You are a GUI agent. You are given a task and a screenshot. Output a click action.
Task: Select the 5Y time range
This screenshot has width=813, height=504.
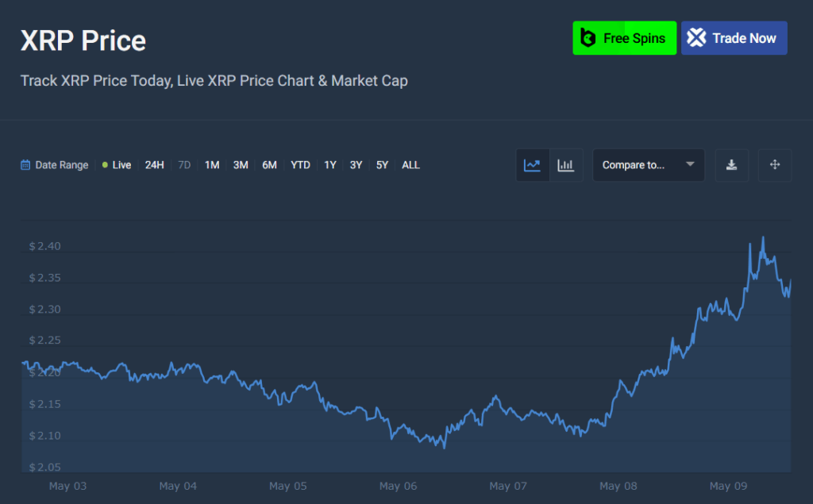(382, 165)
